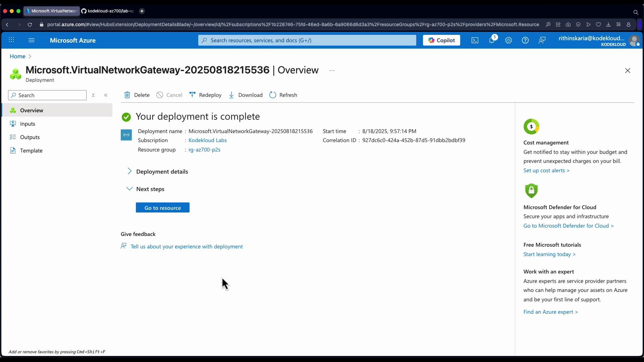The image size is (644, 362).
Task: Launch Cloud Shell from the top bar
Action: 475,40
